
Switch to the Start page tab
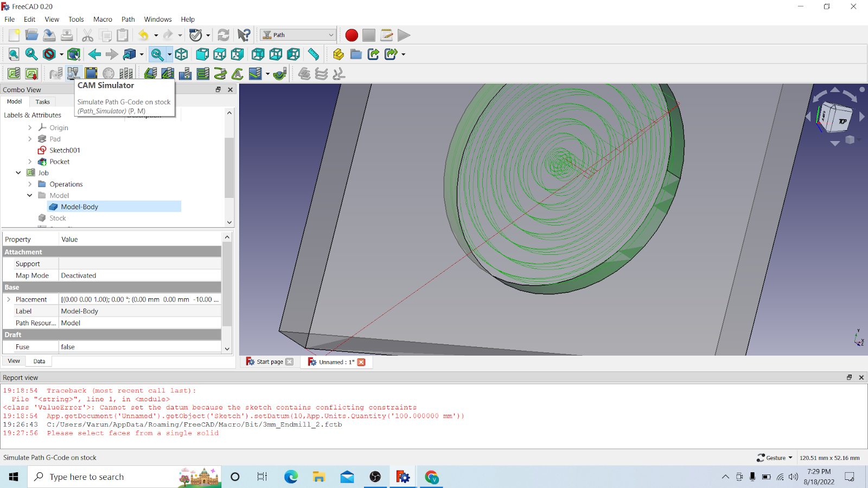[270, 362]
